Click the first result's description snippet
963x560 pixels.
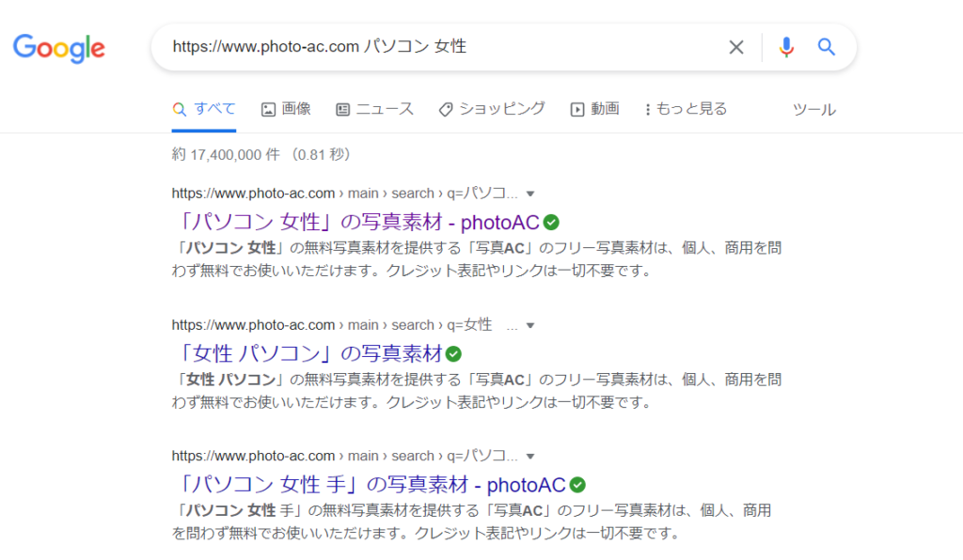(x=477, y=258)
